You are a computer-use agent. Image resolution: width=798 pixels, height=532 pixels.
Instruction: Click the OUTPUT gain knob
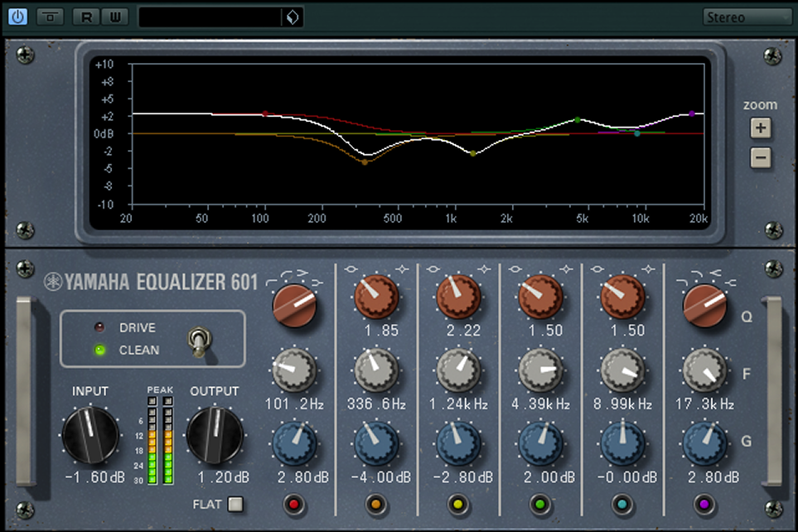tap(215, 435)
